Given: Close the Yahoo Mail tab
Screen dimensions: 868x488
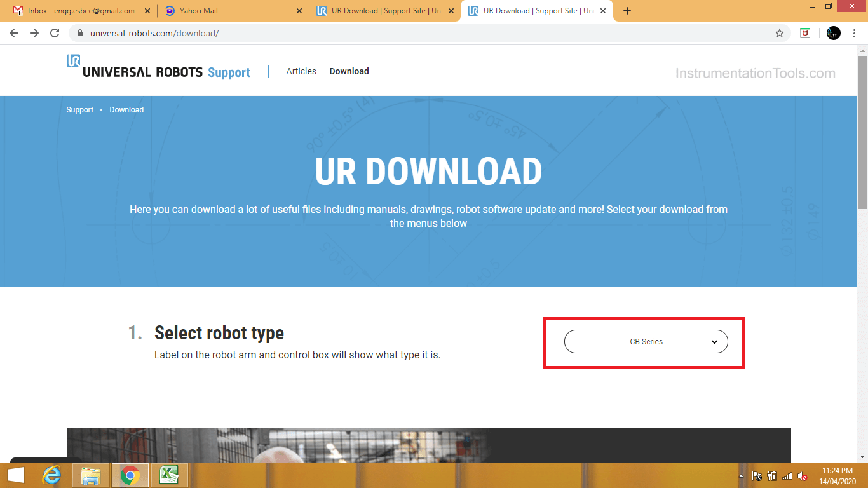Looking at the screenshot, I should 299,11.
